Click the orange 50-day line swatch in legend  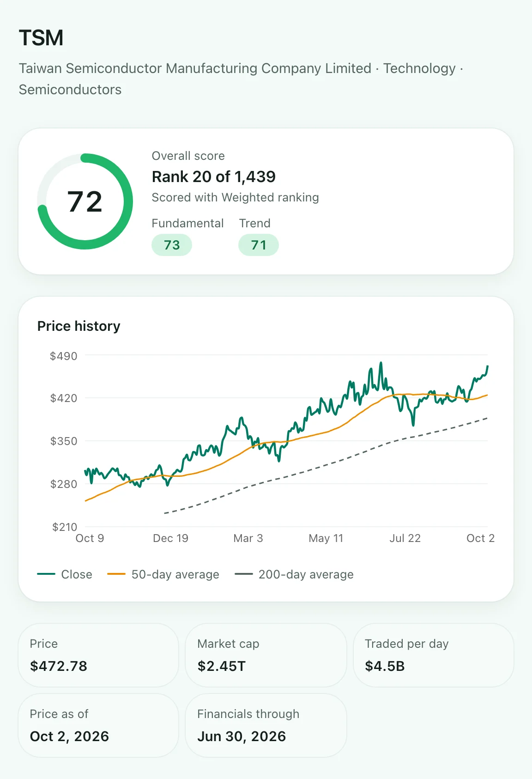[x=116, y=574]
